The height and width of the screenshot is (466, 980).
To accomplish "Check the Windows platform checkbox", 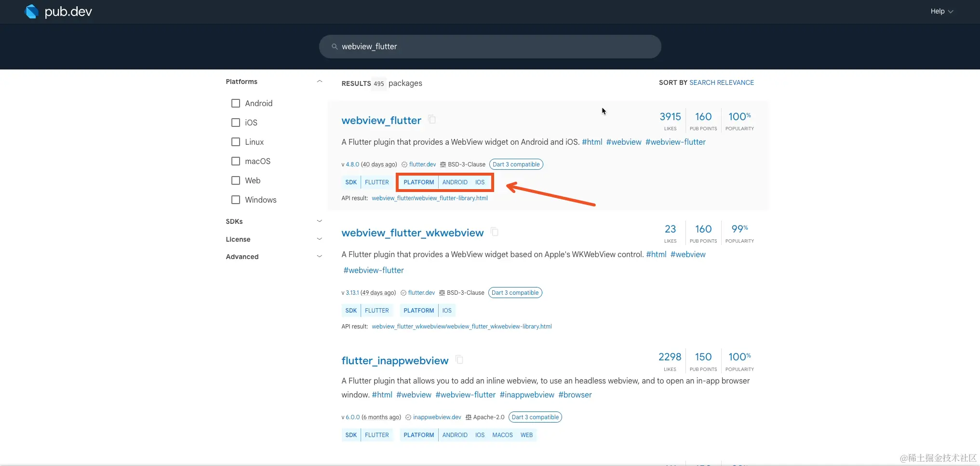I will click(x=236, y=200).
